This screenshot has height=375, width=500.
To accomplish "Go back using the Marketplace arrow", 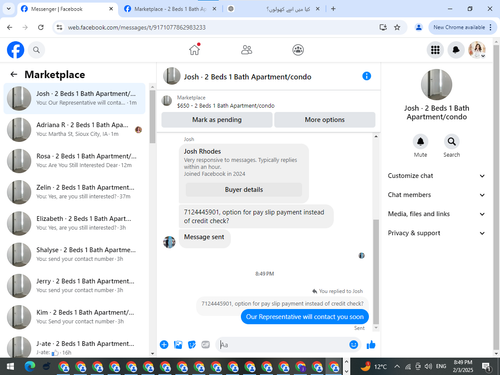I will click(14, 74).
